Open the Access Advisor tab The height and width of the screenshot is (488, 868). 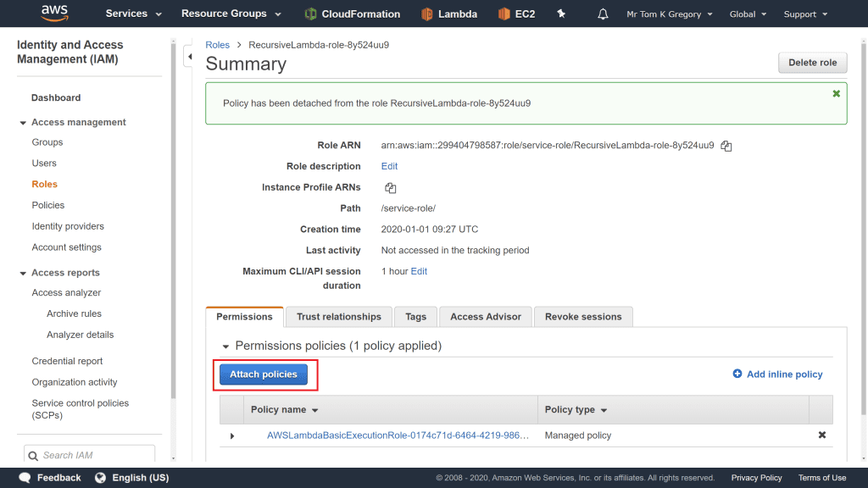485,317
